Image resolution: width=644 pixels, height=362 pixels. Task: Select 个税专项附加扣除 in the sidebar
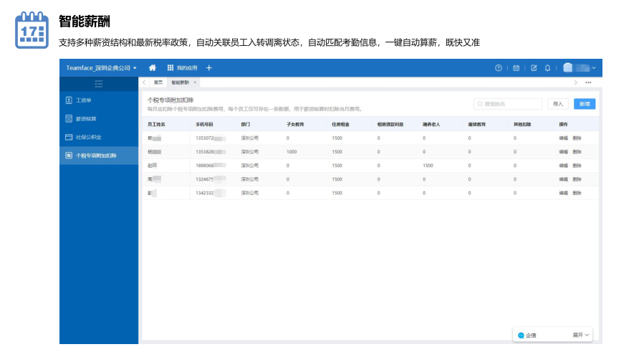coord(99,156)
